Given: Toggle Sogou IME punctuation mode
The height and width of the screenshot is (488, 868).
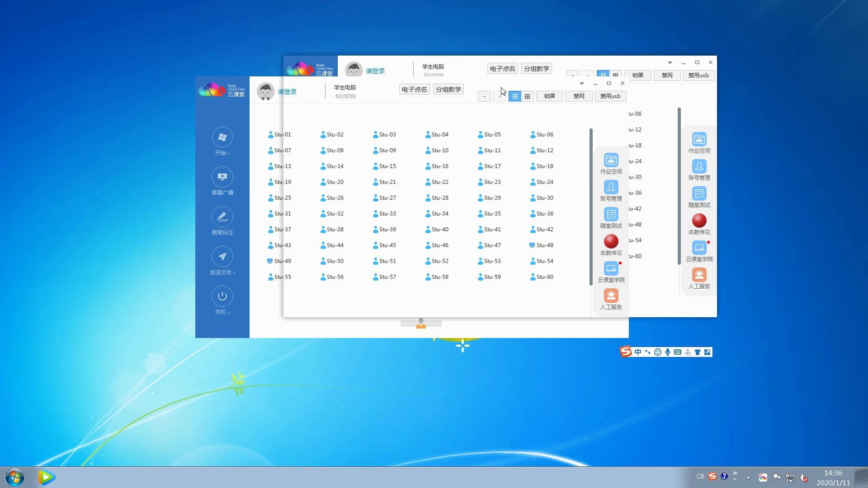Looking at the screenshot, I should [648, 352].
